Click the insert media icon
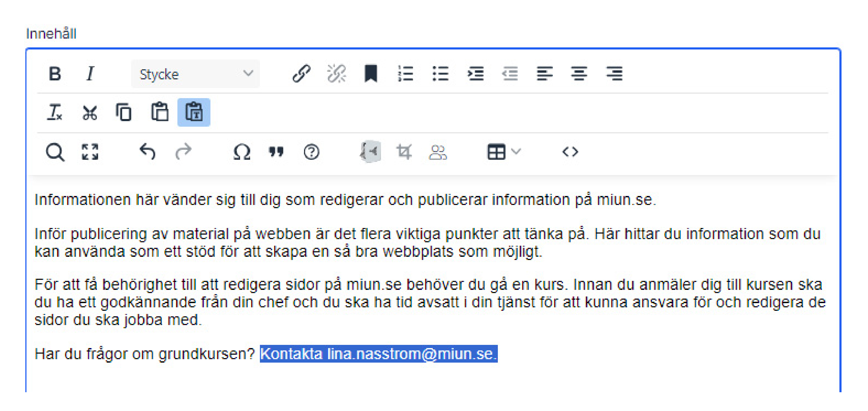Viewport: 868px width, 411px height. [370, 152]
